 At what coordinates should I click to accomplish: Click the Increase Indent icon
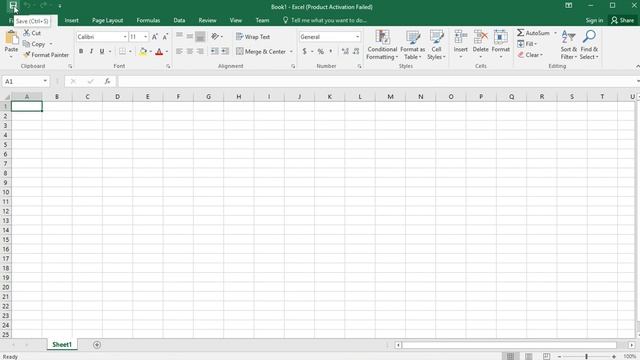(x=225, y=51)
